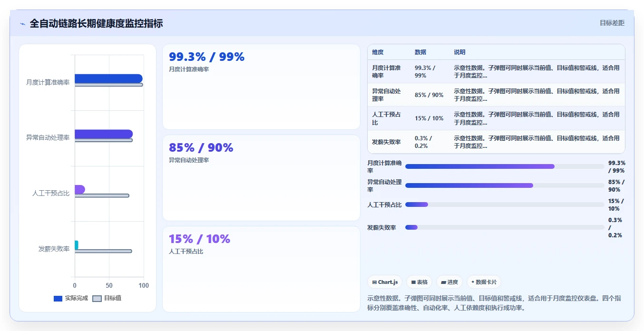Viewport: 644px width, 331px height.
Task: Click the large 85% / 90% card value
Action: coord(201,148)
